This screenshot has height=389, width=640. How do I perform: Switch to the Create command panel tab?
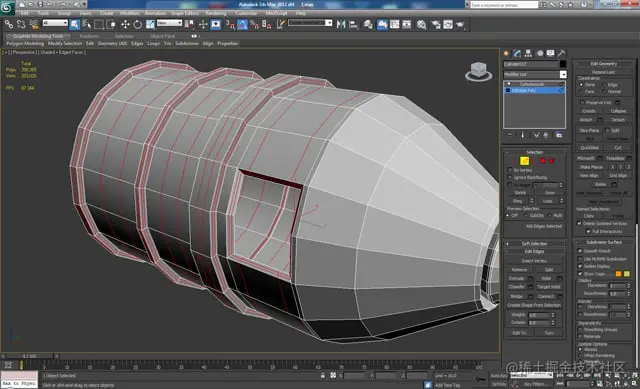pos(507,53)
